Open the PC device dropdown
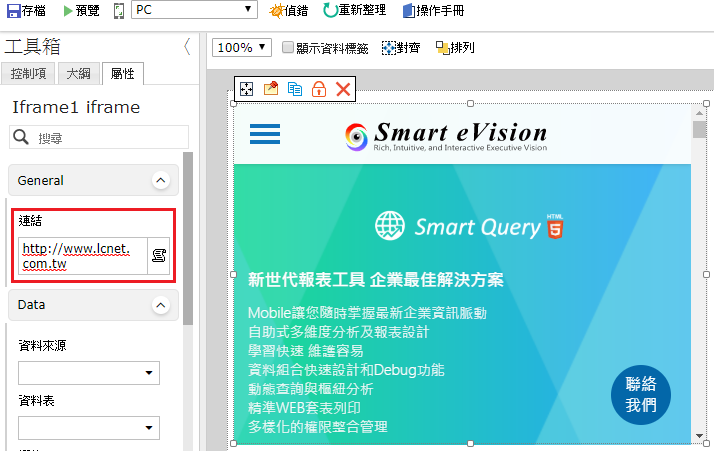This screenshot has width=714, height=451. pyautogui.click(x=194, y=10)
